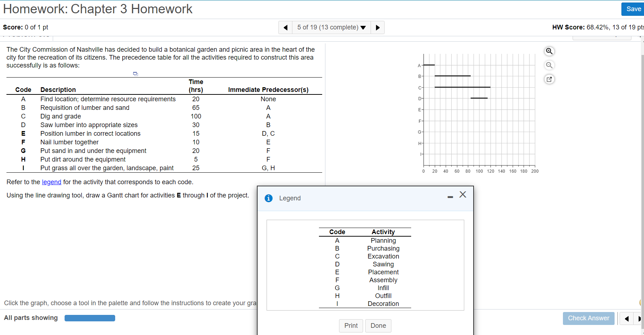
Task: Click 'Put grass all over the garden' row
Action: click(x=164, y=168)
